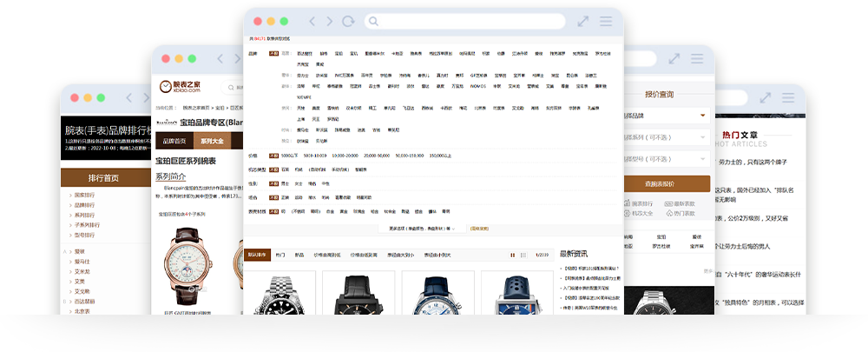Open hamburger menu of 热门文章 window

tap(788, 97)
